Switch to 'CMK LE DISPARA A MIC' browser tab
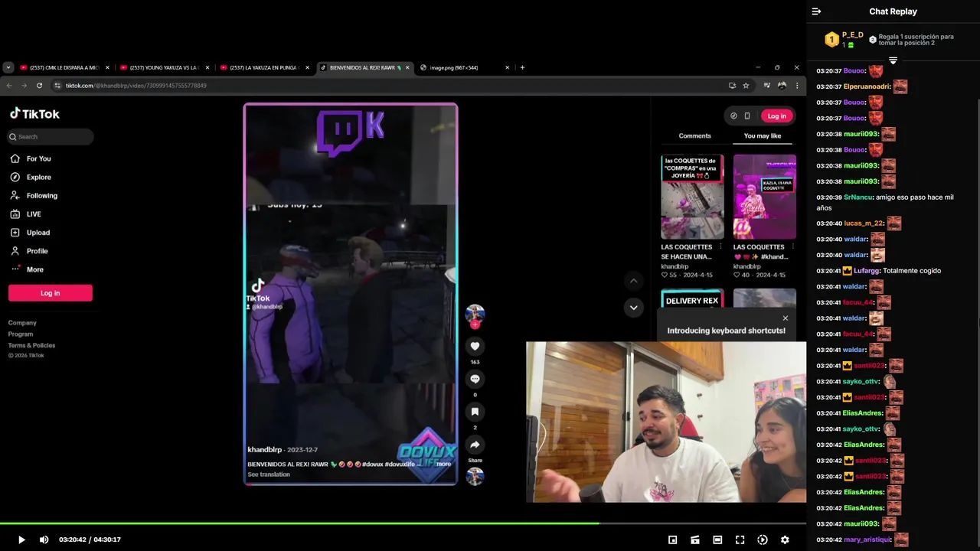980x551 pixels. point(64,67)
